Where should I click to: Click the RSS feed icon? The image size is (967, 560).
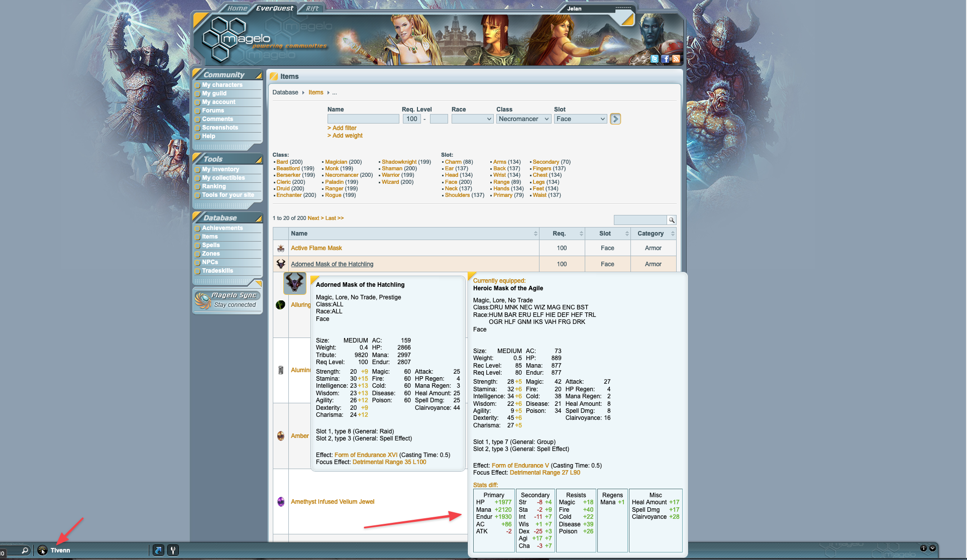click(675, 59)
